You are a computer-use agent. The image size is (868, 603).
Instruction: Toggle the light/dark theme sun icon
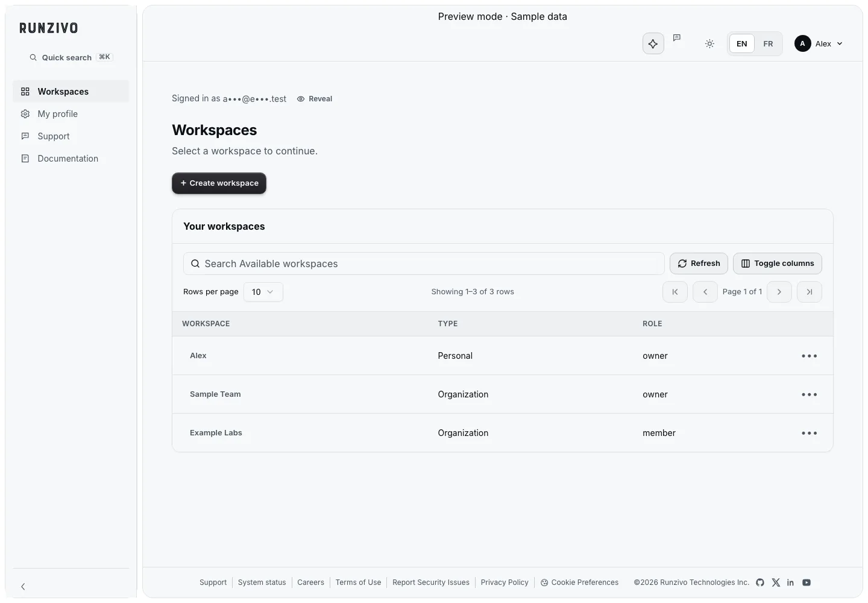[x=709, y=43]
